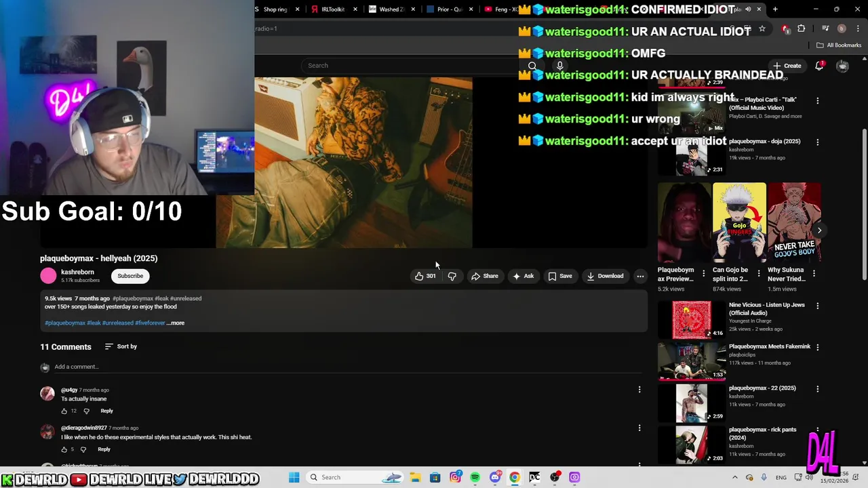The width and height of the screenshot is (868, 488).
Task: Open menu for Playboi Carti 'Talk' video
Action: tap(817, 100)
